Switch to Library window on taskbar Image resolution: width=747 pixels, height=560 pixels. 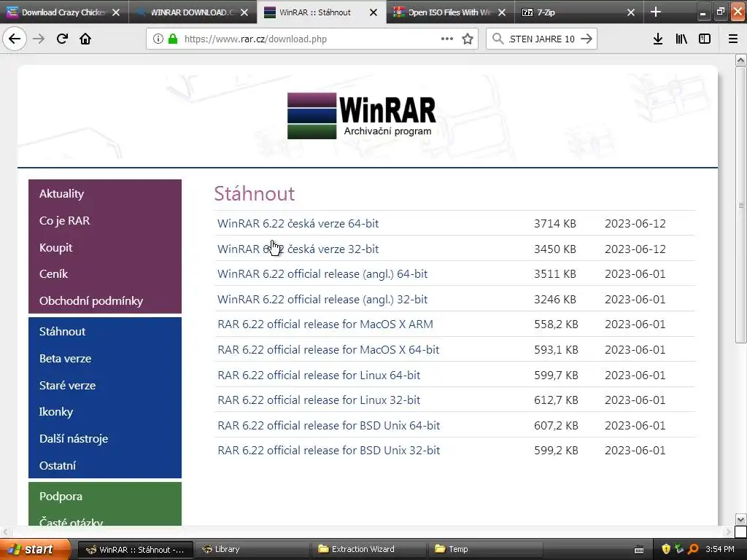[x=252, y=549]
